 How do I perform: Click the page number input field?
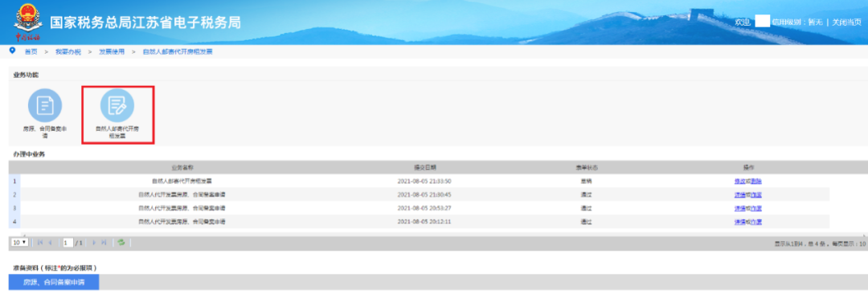[68, 243]
